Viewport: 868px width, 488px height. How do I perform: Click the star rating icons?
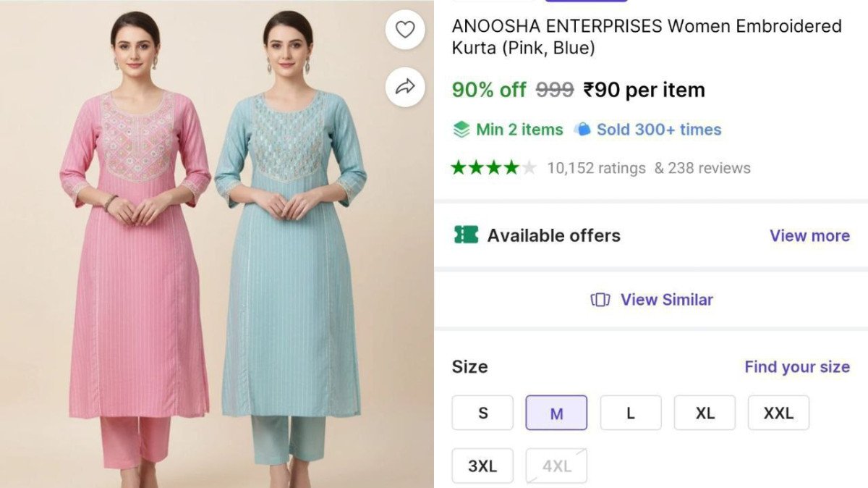(493, 168)
